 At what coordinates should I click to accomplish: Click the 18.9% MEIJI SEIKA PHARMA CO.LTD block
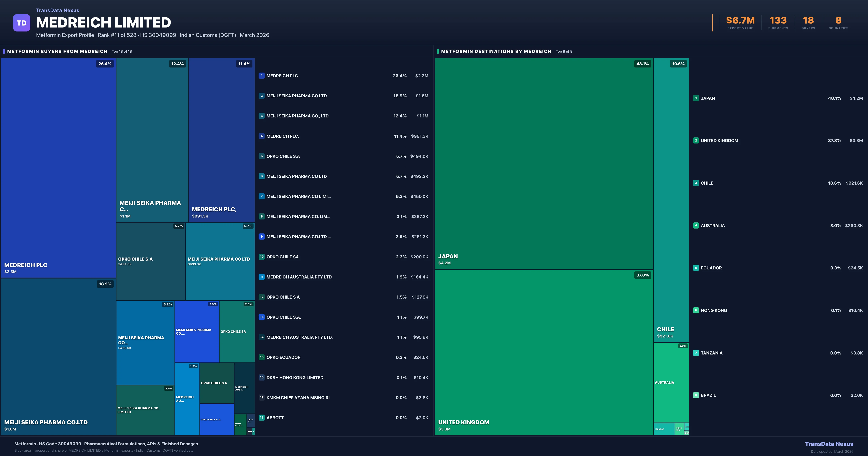tap(58, 356)
